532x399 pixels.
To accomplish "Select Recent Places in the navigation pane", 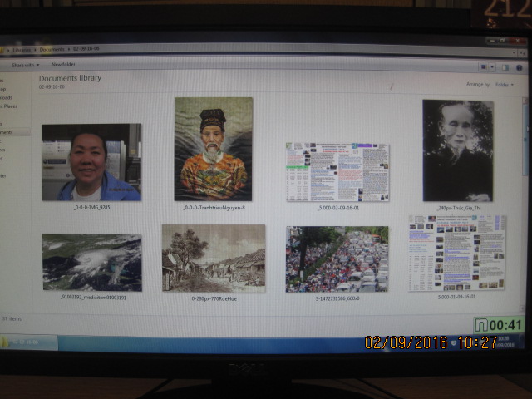I will pyautogui.click(x=8, y=106).
